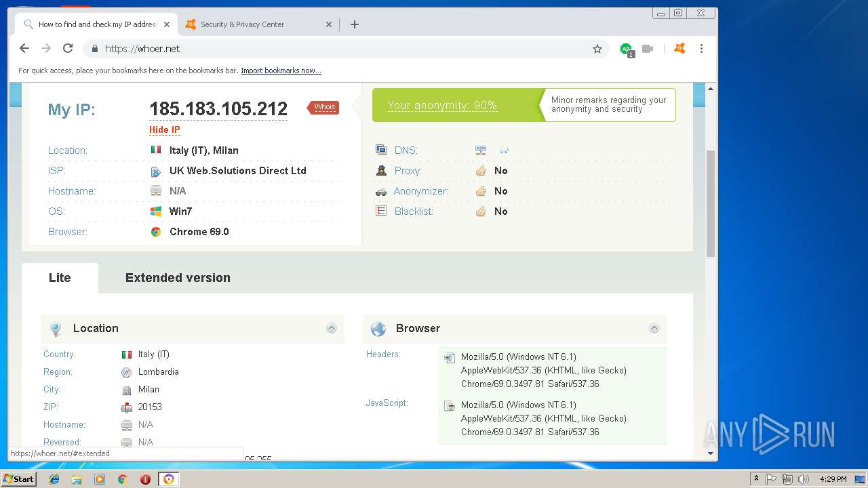This screenshot has height=488, width=868.
Task: Collapse the Browser section
Action: click(654, 328)
